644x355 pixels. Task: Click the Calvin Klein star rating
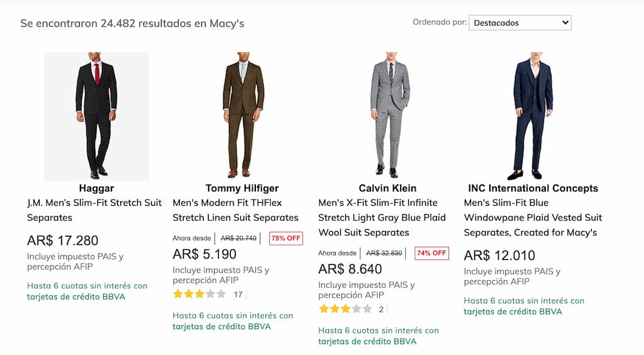[x=345, y=309]
